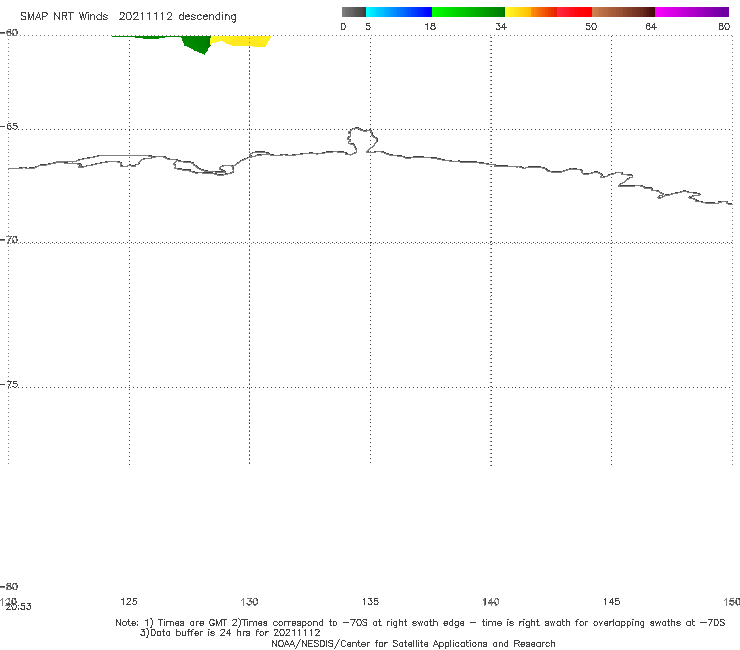Select the red segment of the color bar

pyautogui.click(x=574, y=12)
